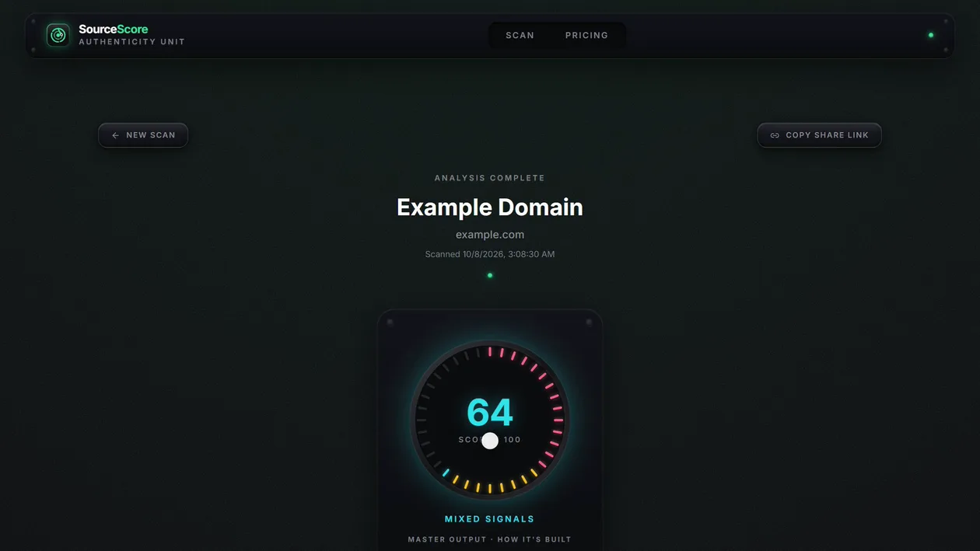Click the Example Domain heading
The height and width of the screenshot is (551, 980).
pos(489,207)
